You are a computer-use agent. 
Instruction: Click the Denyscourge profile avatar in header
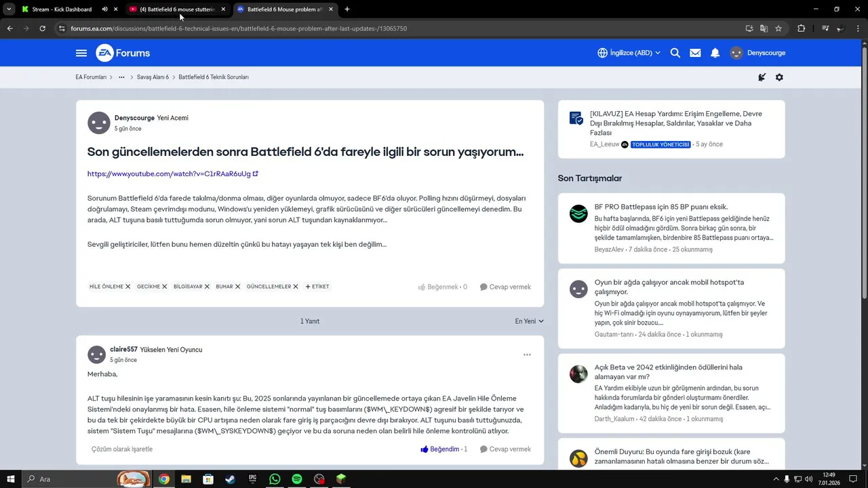[x=736, y=53]
